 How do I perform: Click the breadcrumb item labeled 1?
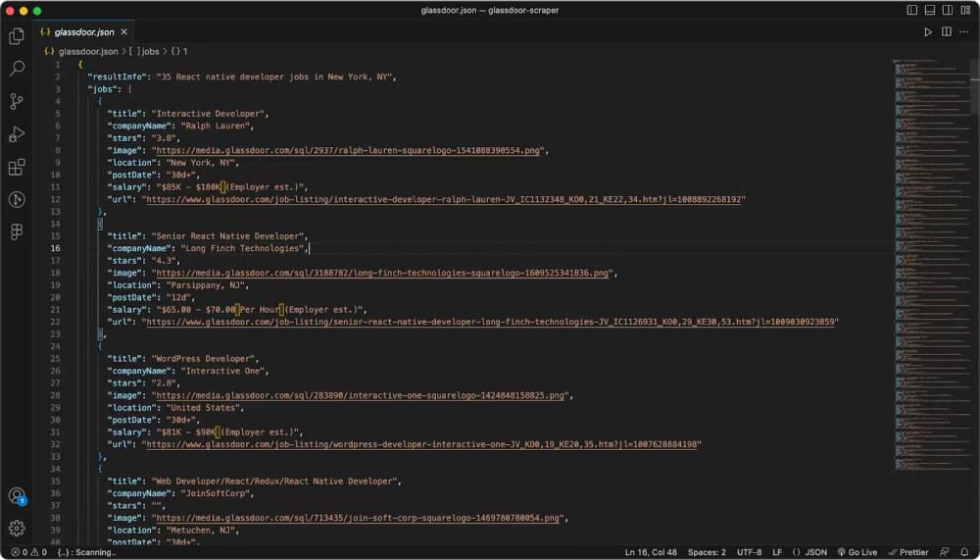coord(179,51)
